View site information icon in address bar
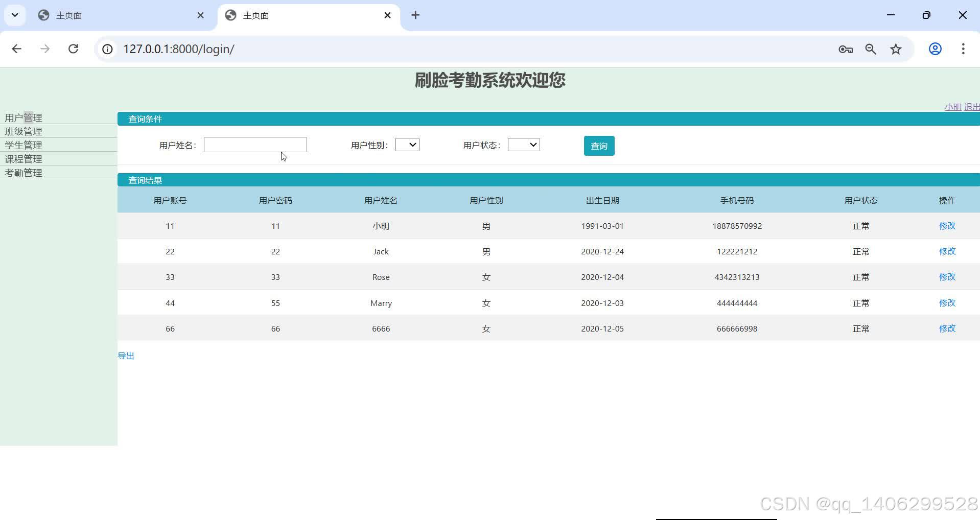980x520 pixels. point(107,49)
